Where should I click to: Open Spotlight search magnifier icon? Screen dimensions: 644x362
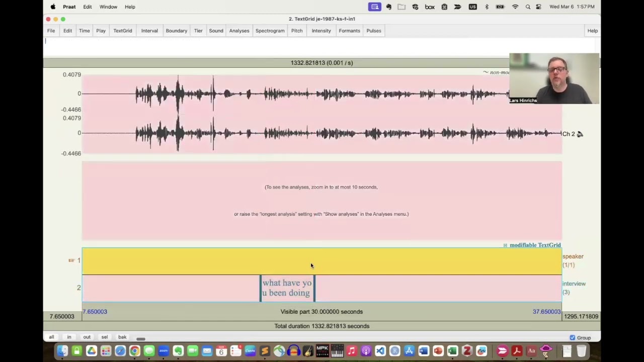pos(528,7)
